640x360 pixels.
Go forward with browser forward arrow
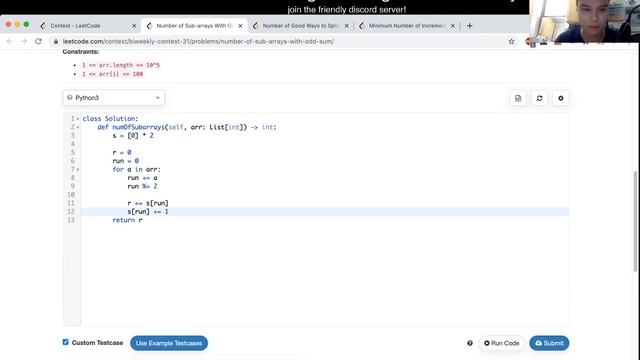tap(24, 41)
